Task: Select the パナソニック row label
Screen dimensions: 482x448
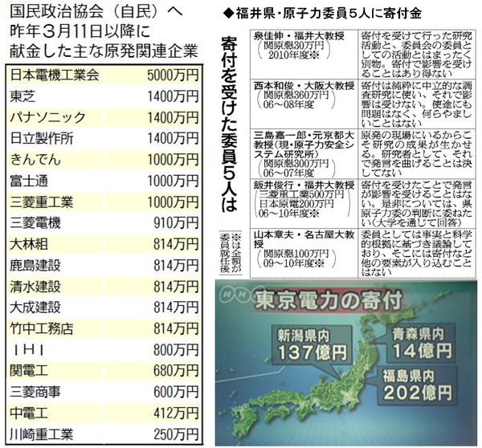Action: (x=47, y=118)
